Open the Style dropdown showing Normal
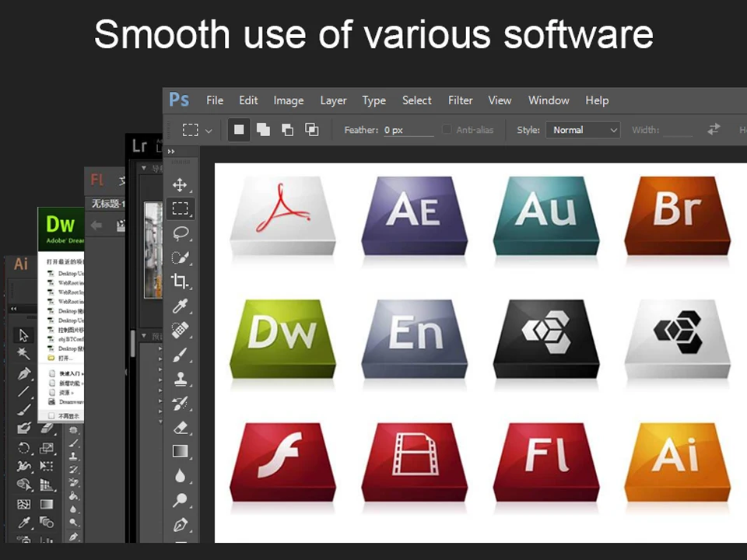Screen dimensions: 747x560 583,130
